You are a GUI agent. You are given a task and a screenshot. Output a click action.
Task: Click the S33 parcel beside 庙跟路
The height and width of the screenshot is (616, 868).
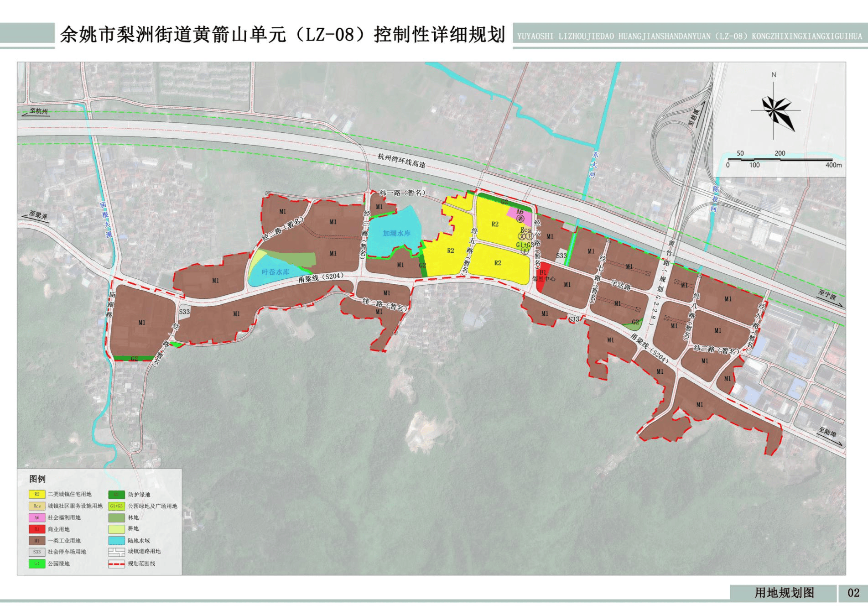pyautogui.click(x=184, y=312)
